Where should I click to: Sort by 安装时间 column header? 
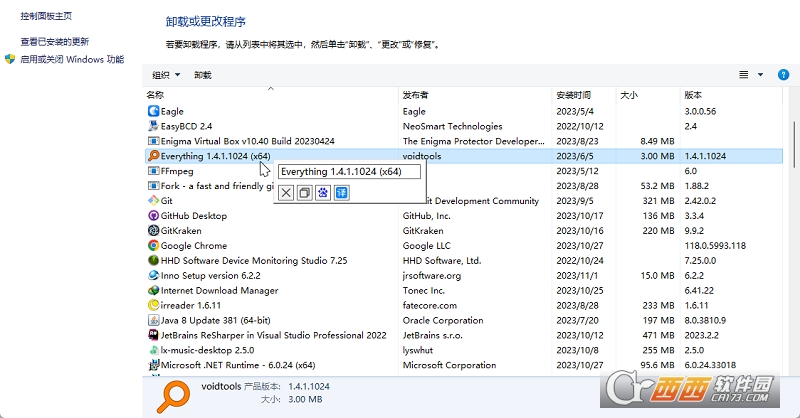[x=573, y=95]
